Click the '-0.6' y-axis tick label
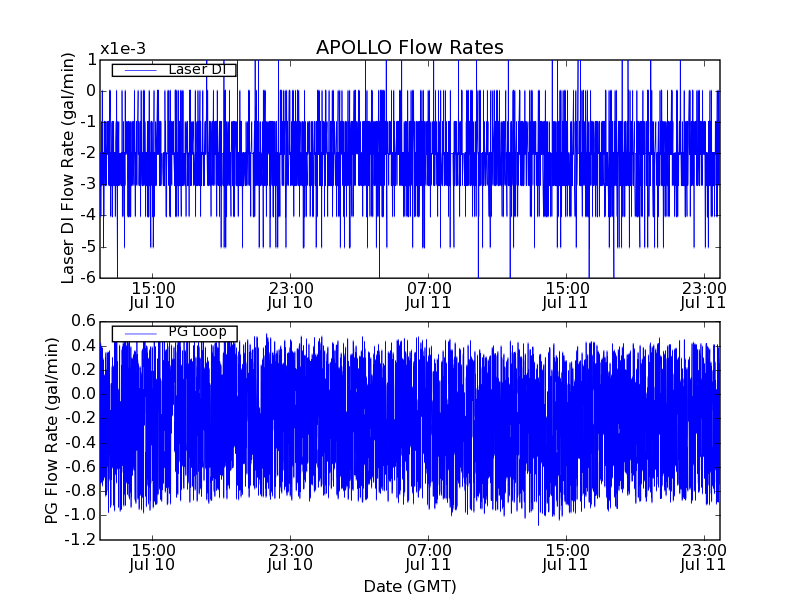This screenshot has height=600, width=800. (80, 466)
